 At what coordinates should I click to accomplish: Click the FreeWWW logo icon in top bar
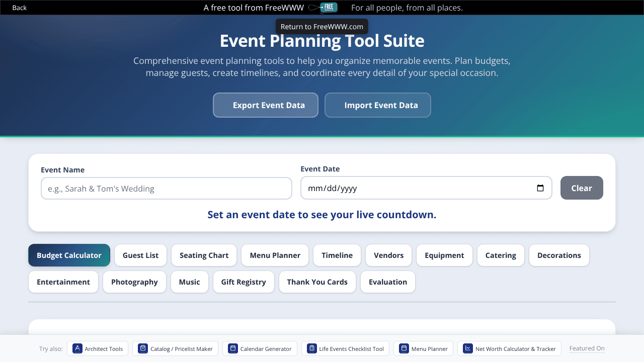[323, 8]
